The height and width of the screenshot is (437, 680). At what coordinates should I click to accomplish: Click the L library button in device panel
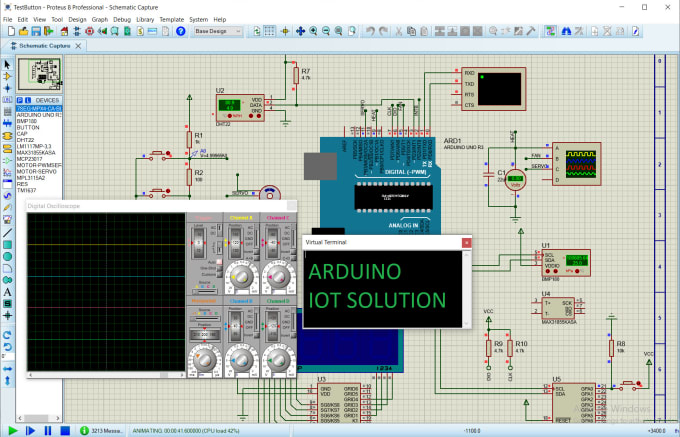tap(27, 100)
